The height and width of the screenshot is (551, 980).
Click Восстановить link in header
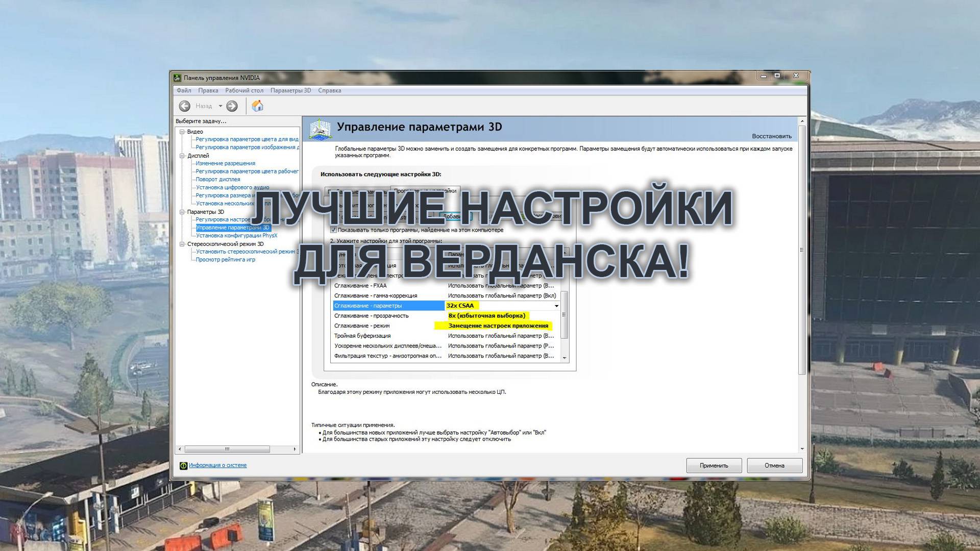tap(771, 136)
